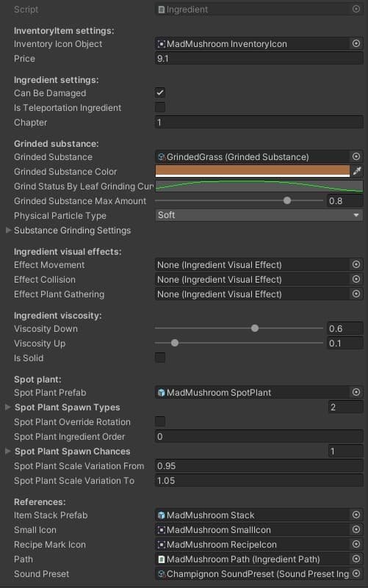The height and width of the screenshot is (588, 368).
Task: Open object picker for Recipe Mark Icon
Action: [x=356, y=544]
